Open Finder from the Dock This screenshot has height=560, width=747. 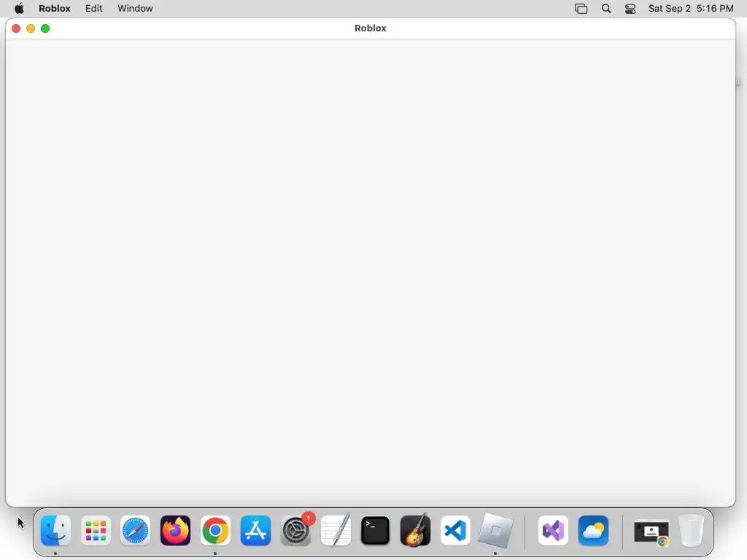(x=55, y=531)
